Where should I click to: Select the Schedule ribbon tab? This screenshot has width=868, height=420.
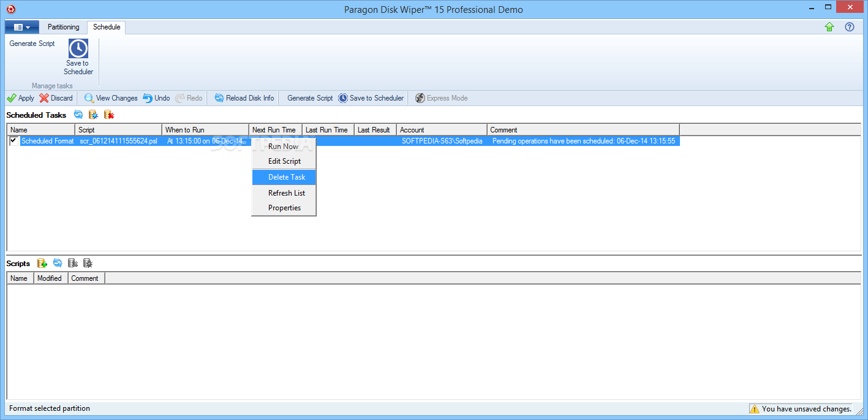point(107,27)
